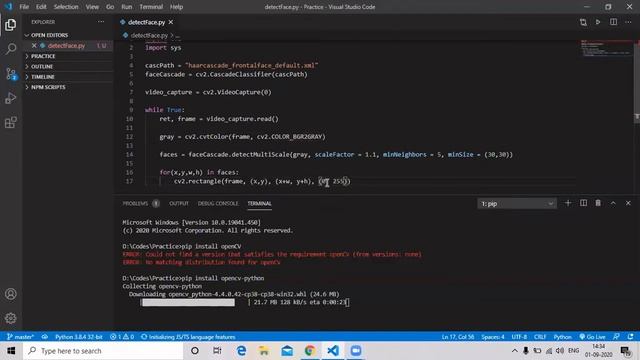Open the File menu
Image resolution: width=640 pixels, height=360 pixels.
(x=24, y=7)
